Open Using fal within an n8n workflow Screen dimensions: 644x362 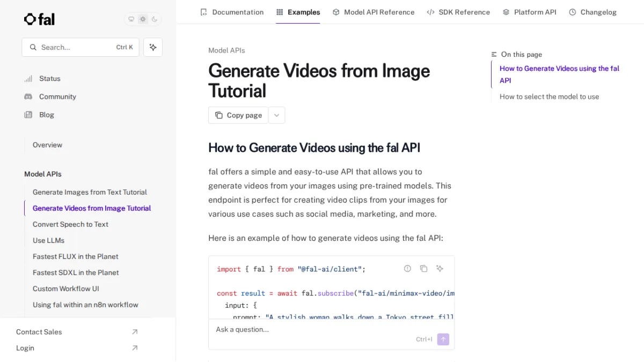click(85, 305)
